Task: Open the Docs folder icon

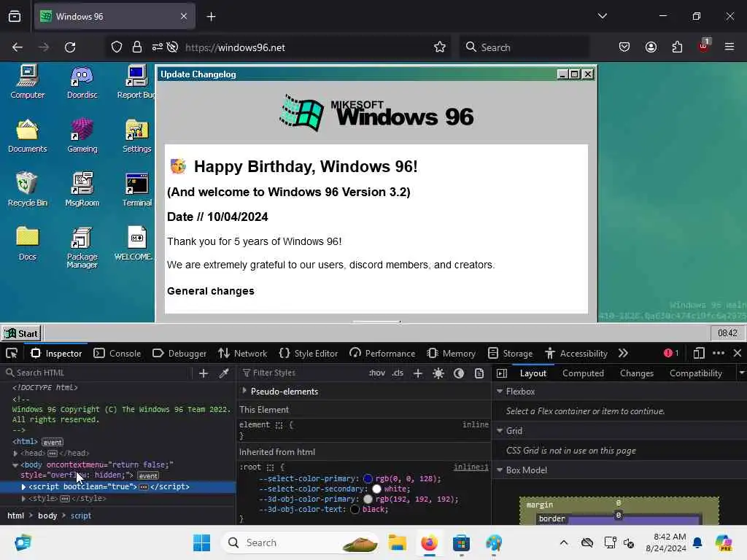Action: click(28, 244)
